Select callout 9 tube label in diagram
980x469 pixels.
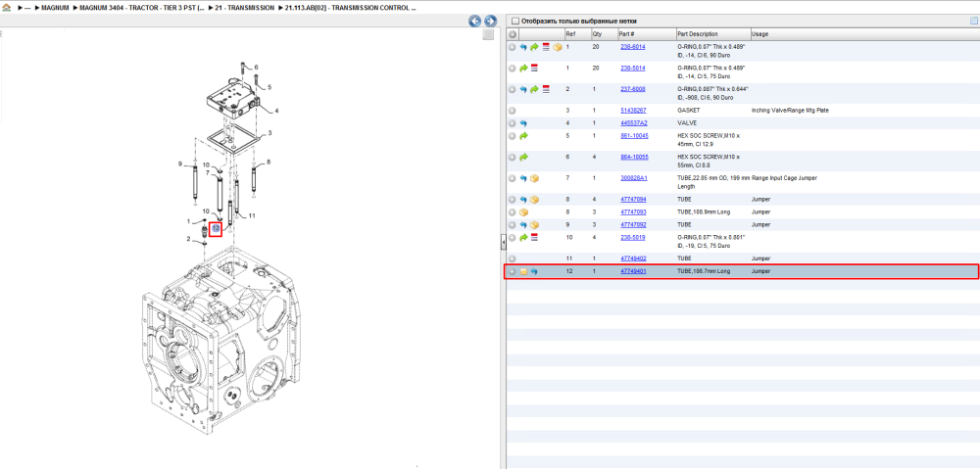click(179, 164)
